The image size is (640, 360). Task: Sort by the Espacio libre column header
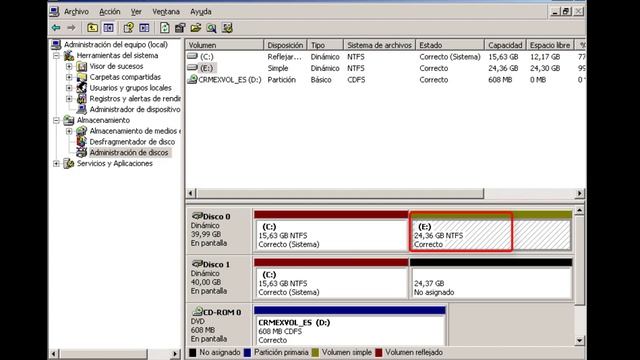click(x=549, y=45)
